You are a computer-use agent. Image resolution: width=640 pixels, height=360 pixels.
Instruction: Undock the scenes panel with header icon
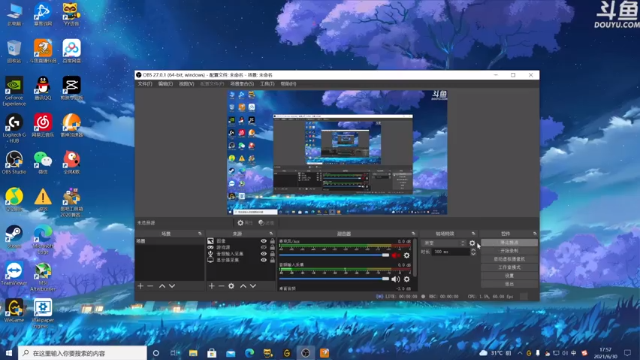tap(200, 233)
